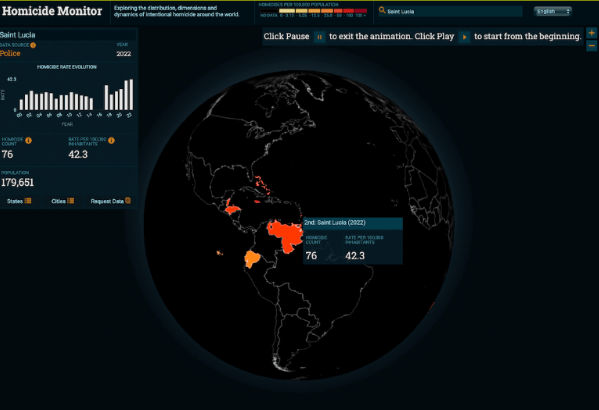This screenshot has height=410, width=599.
Task: Focus the Saint Lucia search field
Action: 450,11
